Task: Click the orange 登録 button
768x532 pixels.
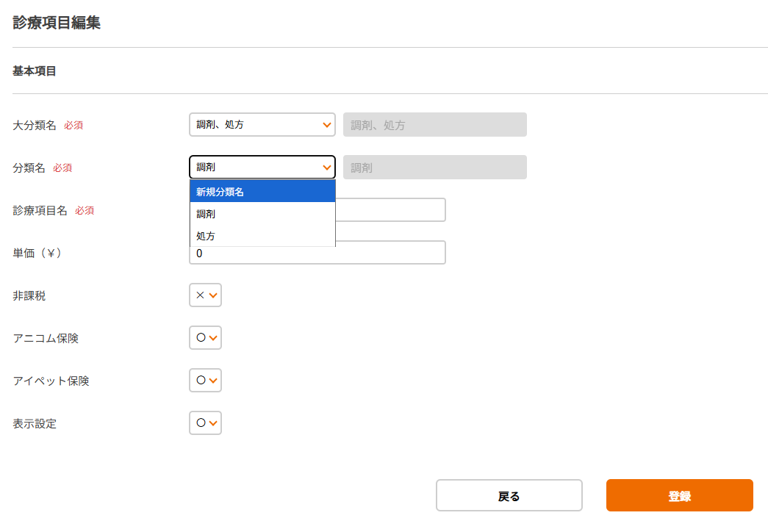Action: click(679, 495)
